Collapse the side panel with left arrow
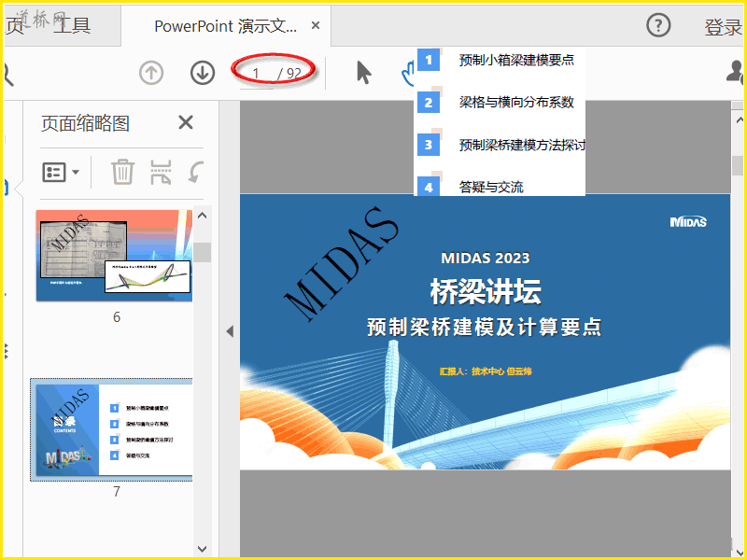747x560 pixels. point(230,331)
